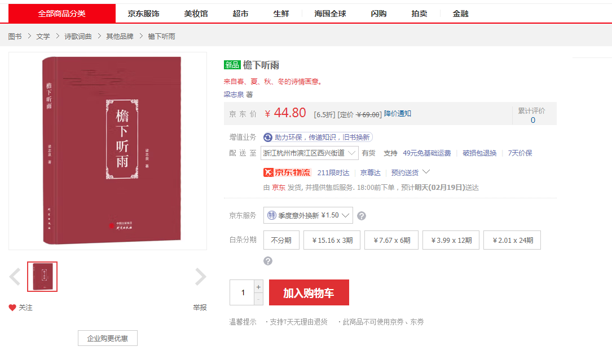
Task: Select ¥3.99 x 12期 installment option
Action: (x=451, y=240)
